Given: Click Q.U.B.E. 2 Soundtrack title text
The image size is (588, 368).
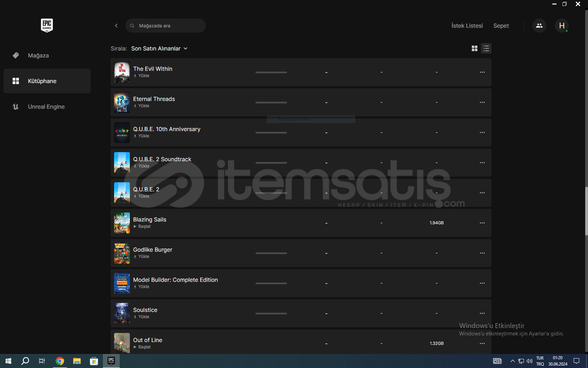Looking at the screenshot, I should click(162, 159).
